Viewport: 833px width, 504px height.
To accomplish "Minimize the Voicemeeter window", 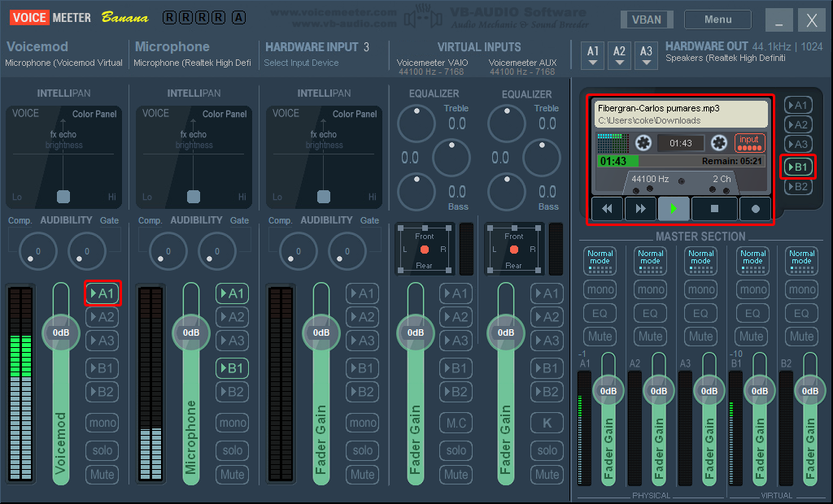I will pyautogui.click(x=778, y=20).
